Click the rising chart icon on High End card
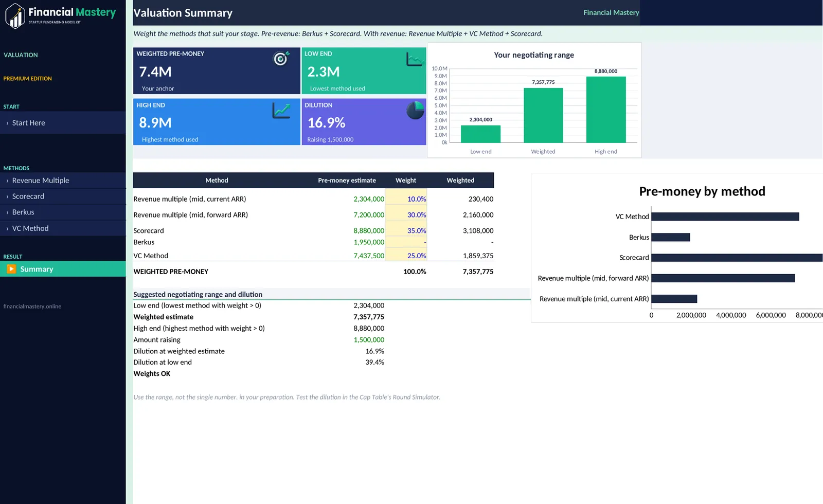The width and height of the screenshot is (823, 504). pyautogui.click(x=281, y=110)
